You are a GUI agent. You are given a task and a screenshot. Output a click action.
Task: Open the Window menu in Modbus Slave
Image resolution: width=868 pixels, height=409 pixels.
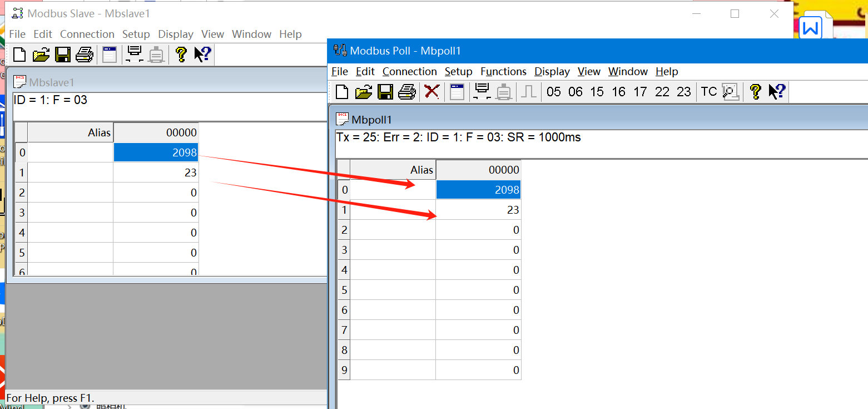pyautogui.click(x=252, y=34)
